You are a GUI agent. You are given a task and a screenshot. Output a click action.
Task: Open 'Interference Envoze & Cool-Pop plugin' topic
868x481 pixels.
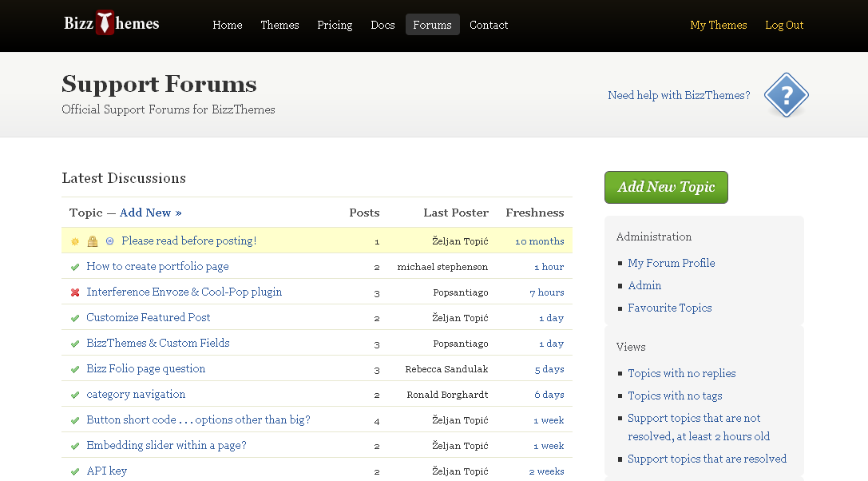184,292
